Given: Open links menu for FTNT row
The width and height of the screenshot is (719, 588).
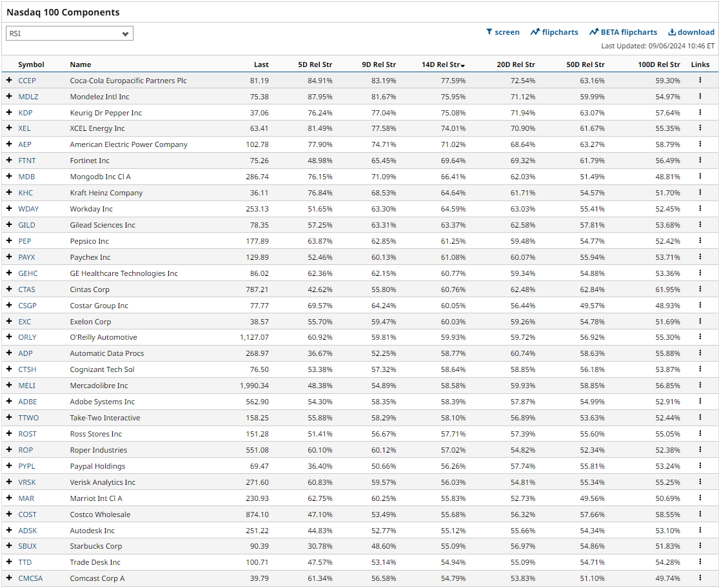Looking at the screenshot, I should pyautogui.click(x=700, y=160).
